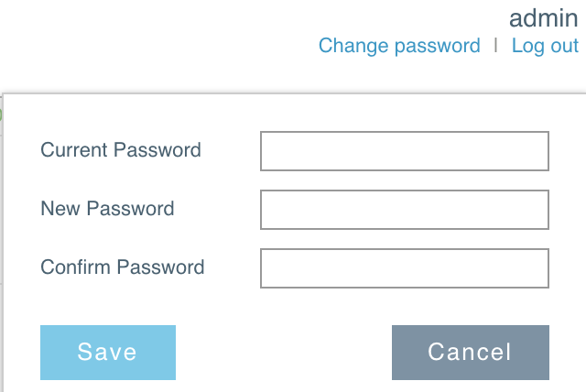Place cursor in Current Password box
The height and width of the screenshot is (392, 586).
pyautogui.click(x=405, y=151)
